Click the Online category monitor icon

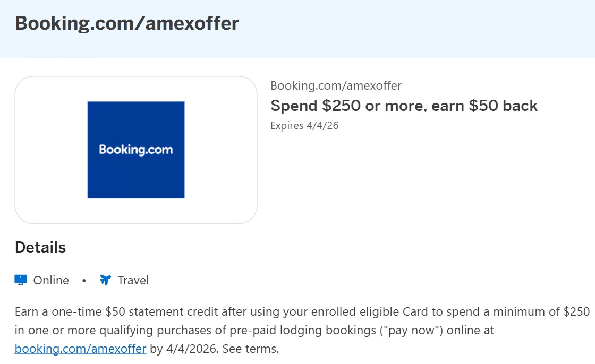pyautogui.click(x=21, y=280)
